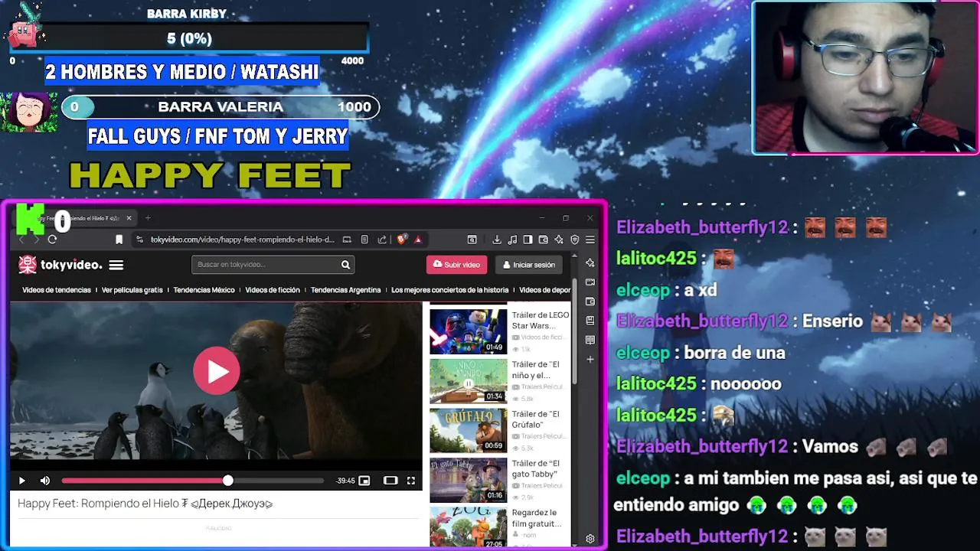Click the magnifier search submit icon

pos(345,265)
